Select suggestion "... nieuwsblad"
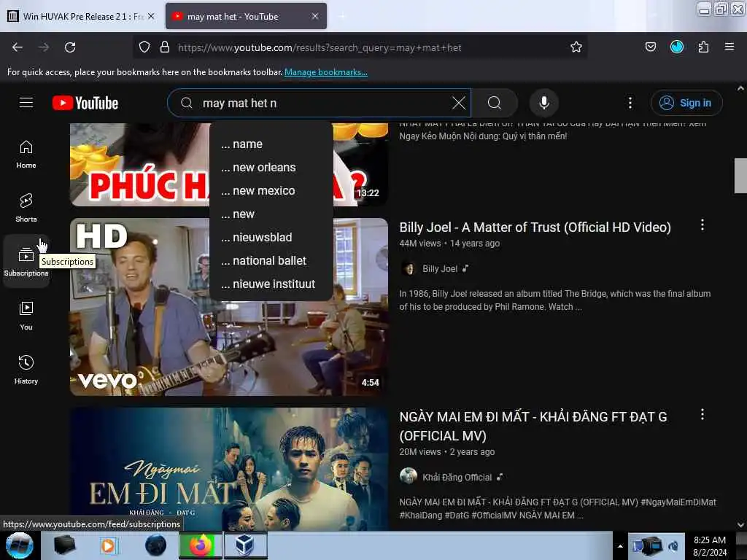This screenshot has width=747, height=560. pos(271,237)
